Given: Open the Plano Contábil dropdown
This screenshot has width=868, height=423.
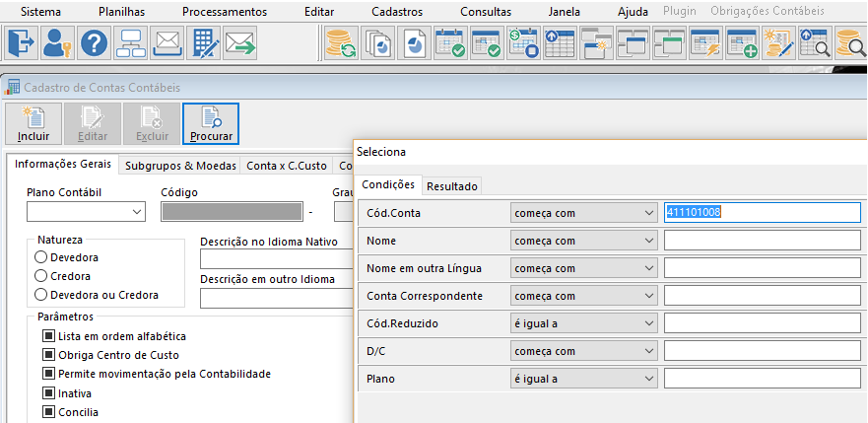Looking at the screenshot, I should click(x=86, y=211).
